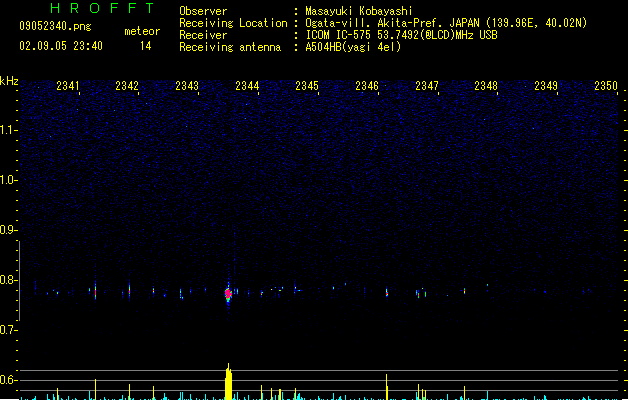Click the meteor count label
Image resolution: width=629 pixels, height=400 pixels.
142,31
